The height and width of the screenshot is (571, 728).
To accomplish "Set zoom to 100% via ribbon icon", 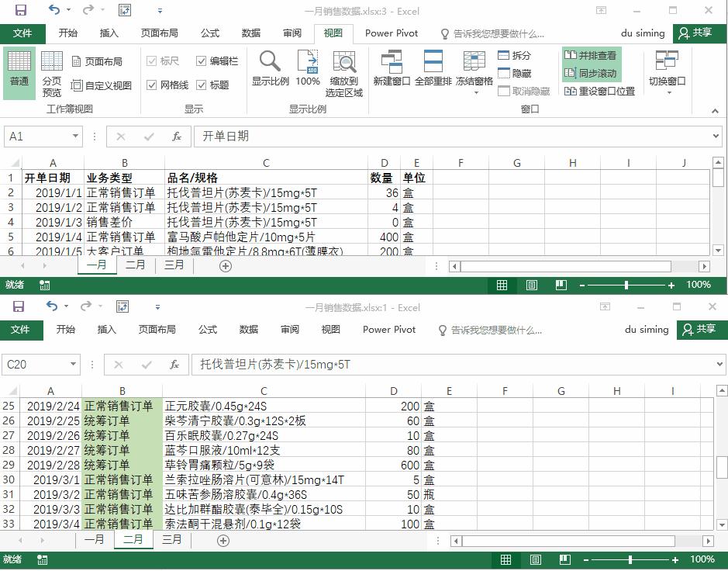I will click(x=308, y=70).
